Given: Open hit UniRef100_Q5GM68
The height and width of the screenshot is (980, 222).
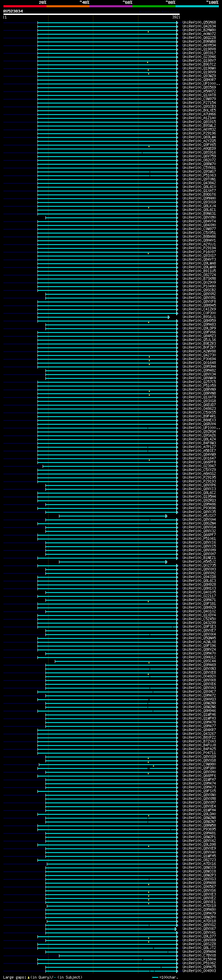Looking at the screenshot, I should (199, 23).
